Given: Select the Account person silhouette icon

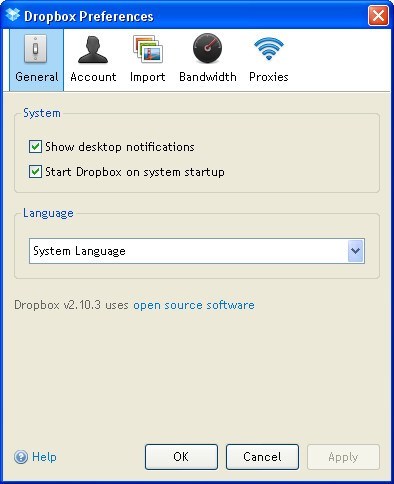Looking at the screenshot, I should click(93, 49).
